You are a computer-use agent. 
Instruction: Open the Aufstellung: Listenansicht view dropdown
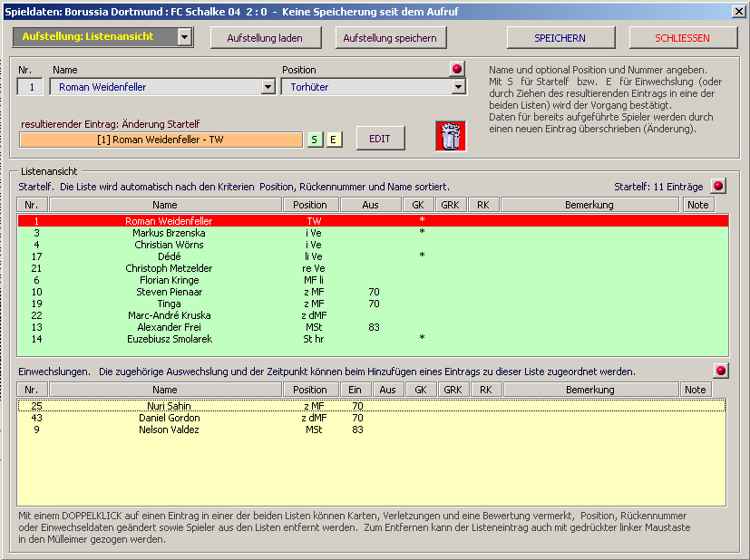(x=185, y=37)
